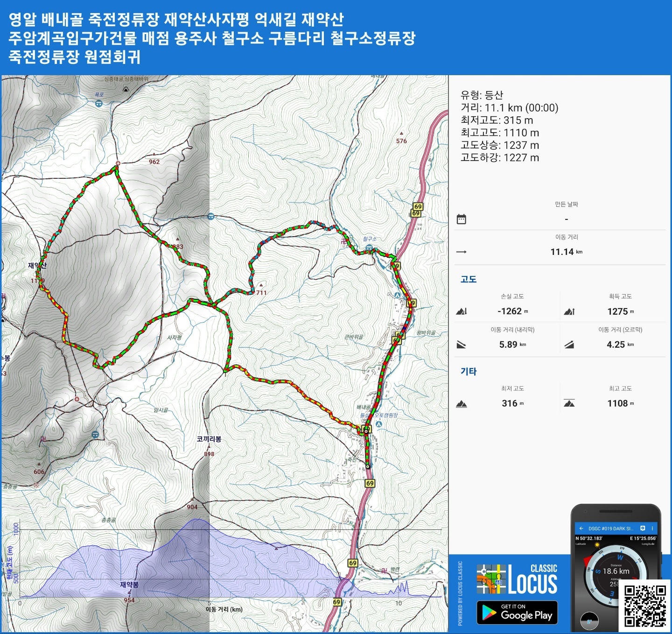This screenshot has height=634, width=672.
Task: Click the 316 m 최저 고도 value
Action: 513,403
